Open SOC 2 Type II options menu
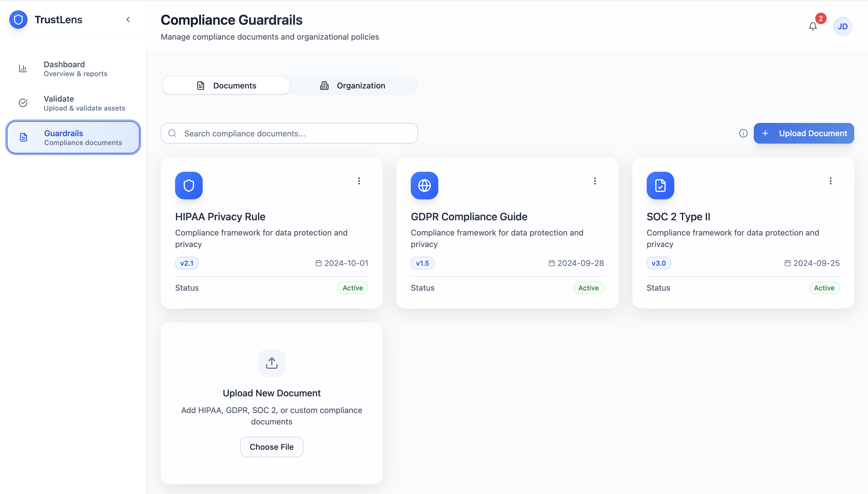The width and height of the screenshot is (868, 494). 830,181
